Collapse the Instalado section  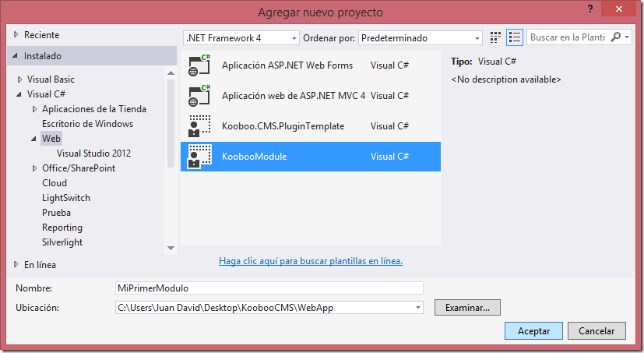coord(16,55)
